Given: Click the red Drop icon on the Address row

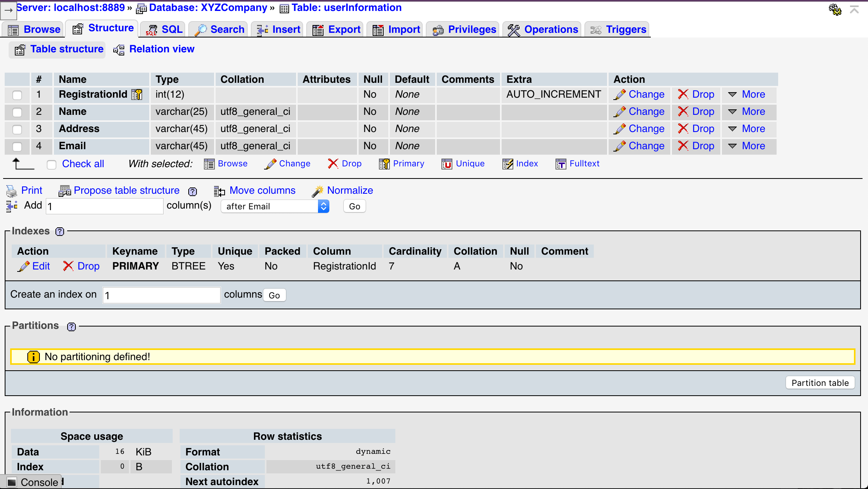Looking at the screenshot, I should (683, 129).
